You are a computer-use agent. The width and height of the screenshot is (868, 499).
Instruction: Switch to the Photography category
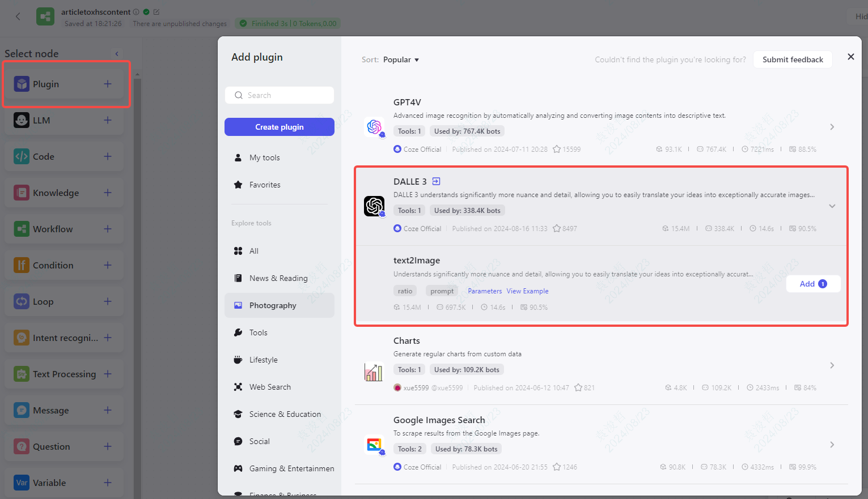click(273, 305)
